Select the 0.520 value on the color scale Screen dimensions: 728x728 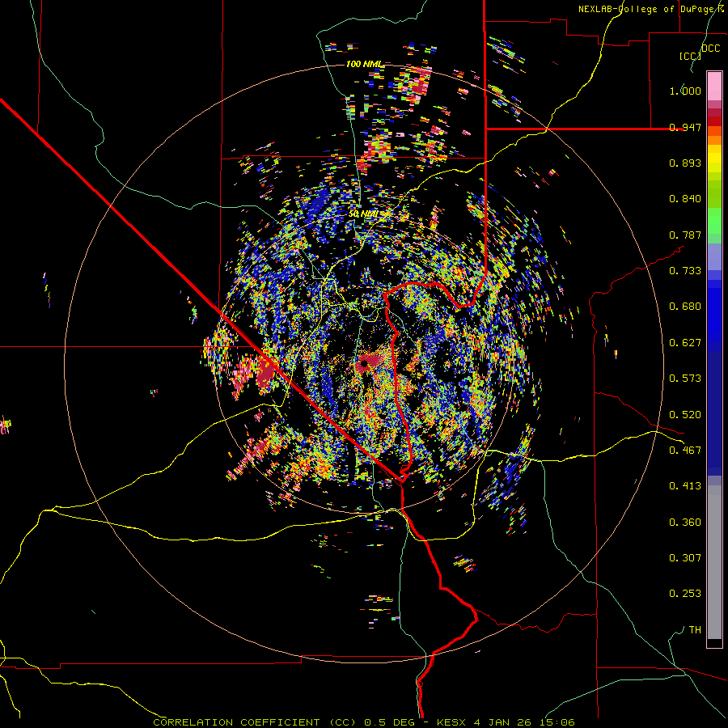(x=685, y=415)
